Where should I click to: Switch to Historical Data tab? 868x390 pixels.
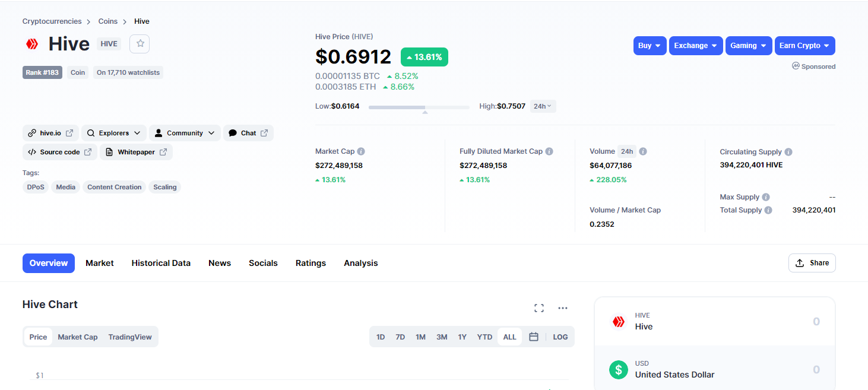tap(161, 263)
